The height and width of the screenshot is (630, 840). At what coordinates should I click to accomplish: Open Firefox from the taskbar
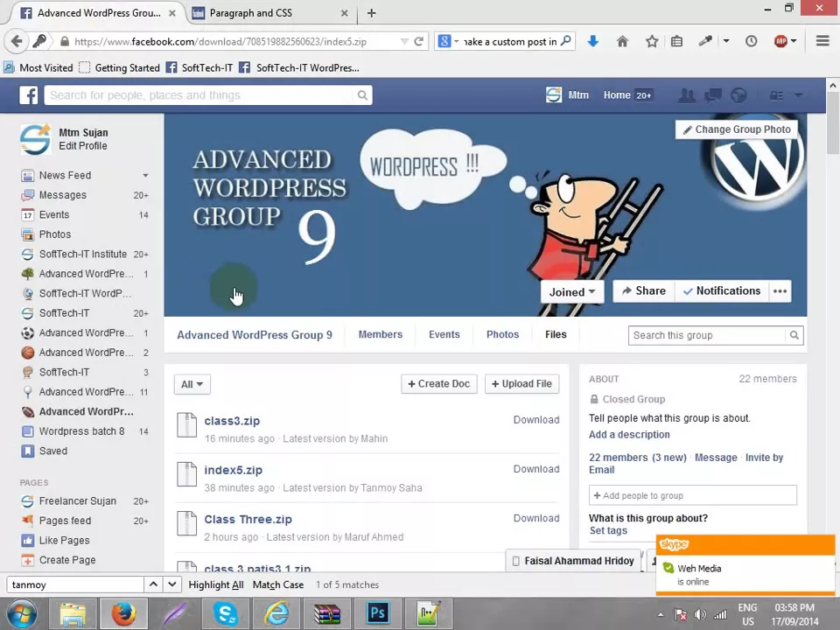[123, 614]
